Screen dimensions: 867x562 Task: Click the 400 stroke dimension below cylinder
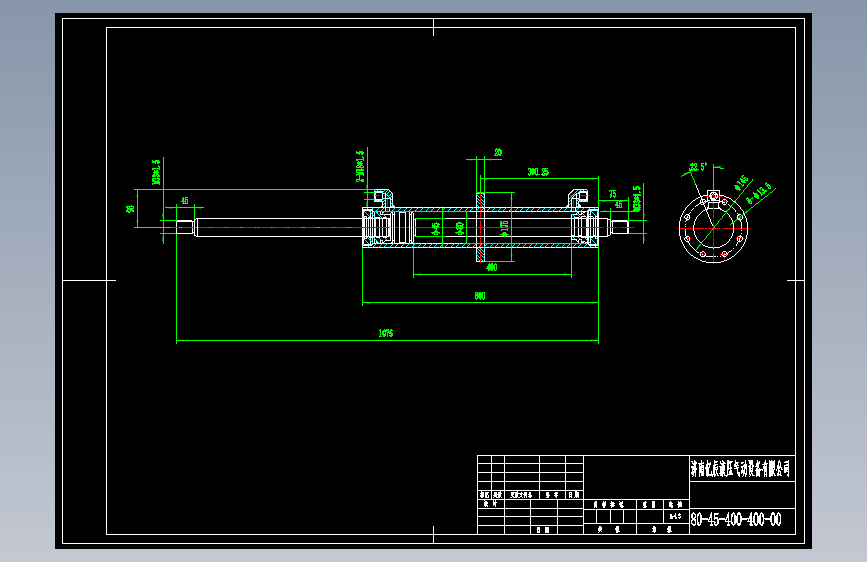tap(492, 267)
